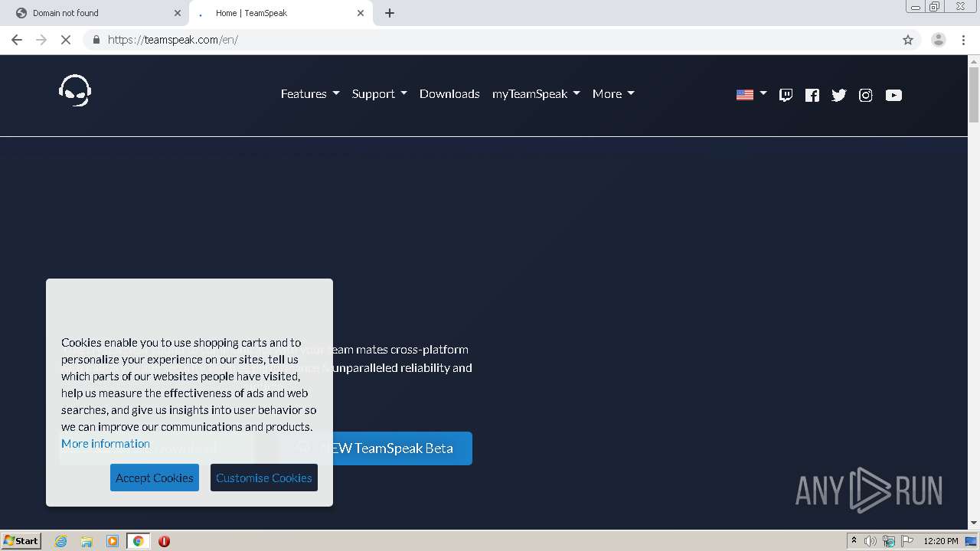The image size is (980, 551).
Task: Close the Domain not found tab
Action: pyautogui.click(x=178, y=13)
